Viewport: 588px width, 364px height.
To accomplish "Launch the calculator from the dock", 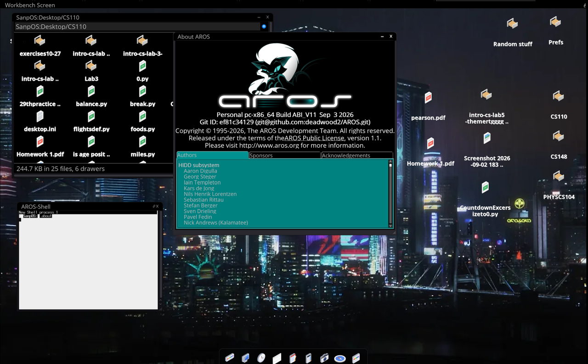I will pyautogui.click(x=309, y=358).
